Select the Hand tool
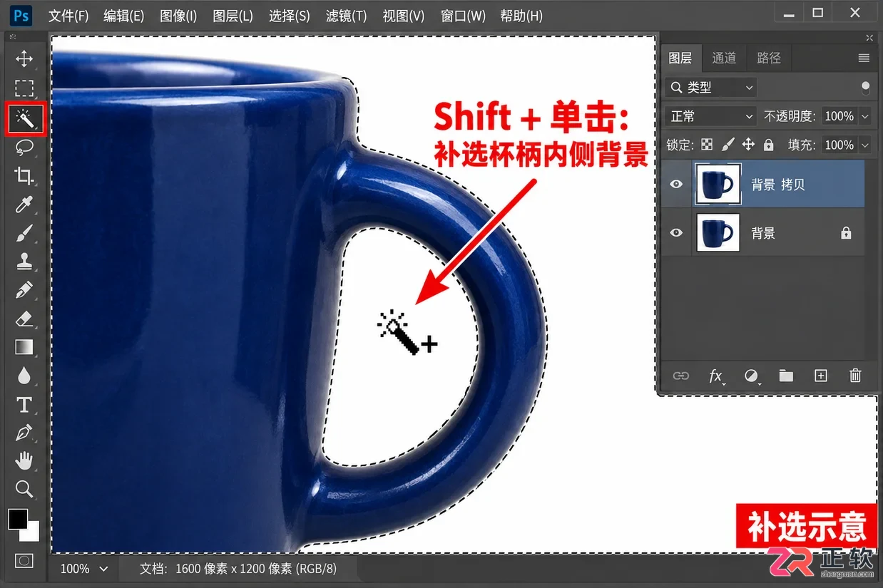 point(24,461)
